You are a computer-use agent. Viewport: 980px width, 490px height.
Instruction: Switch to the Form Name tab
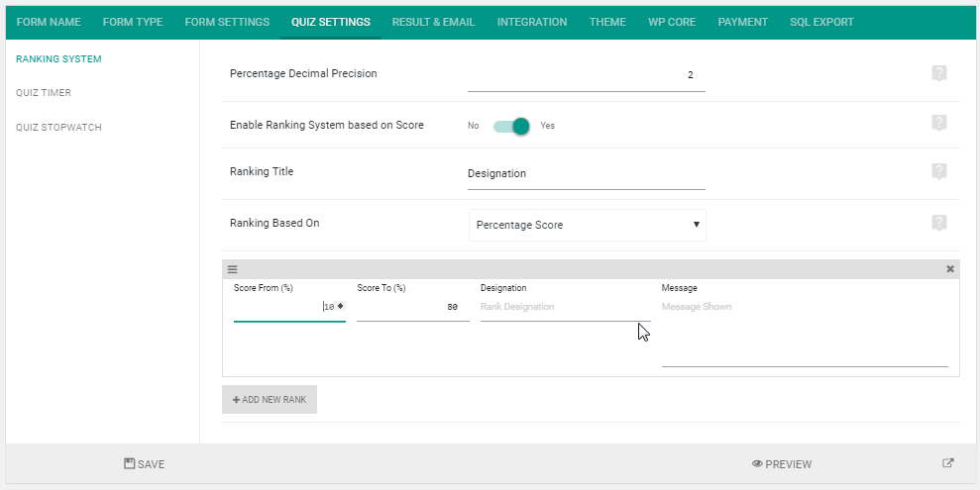tap(49, 22)
